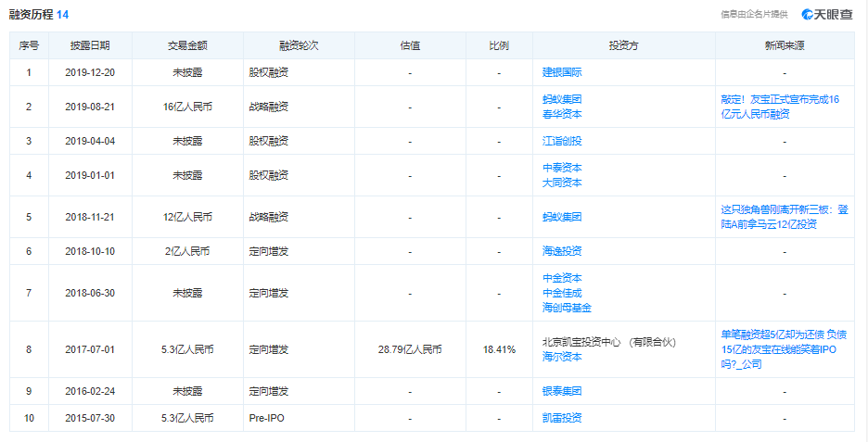The height and width of the screenshot is (442, 868).
Task: Open news link about 单笔融资超5亿
Action: [784, 349]
